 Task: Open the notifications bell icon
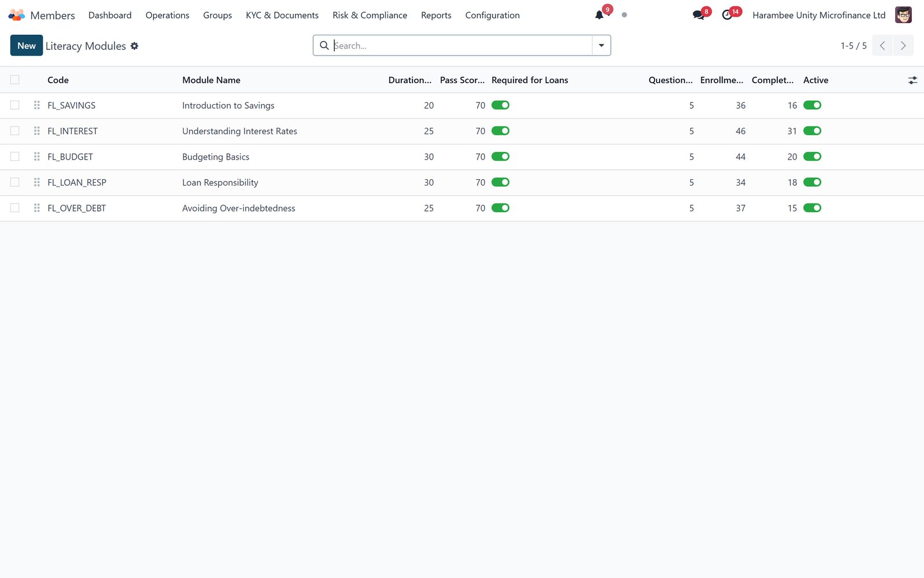tap(599, 15)
